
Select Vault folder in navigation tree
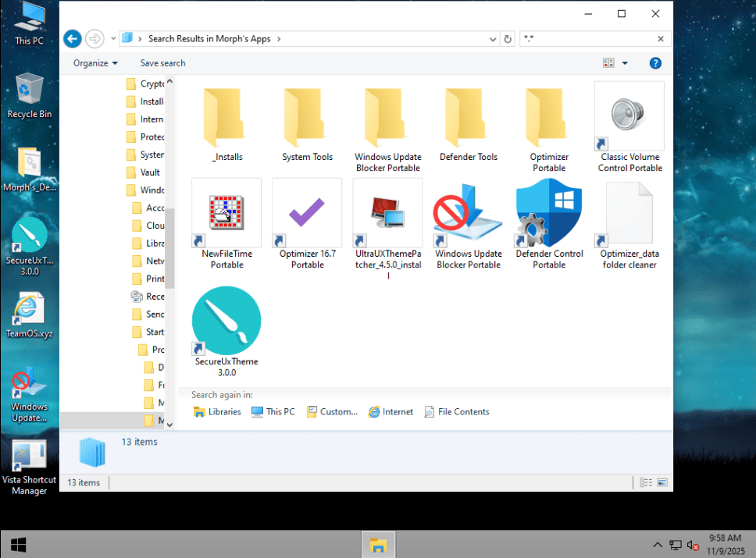(143, 172)
